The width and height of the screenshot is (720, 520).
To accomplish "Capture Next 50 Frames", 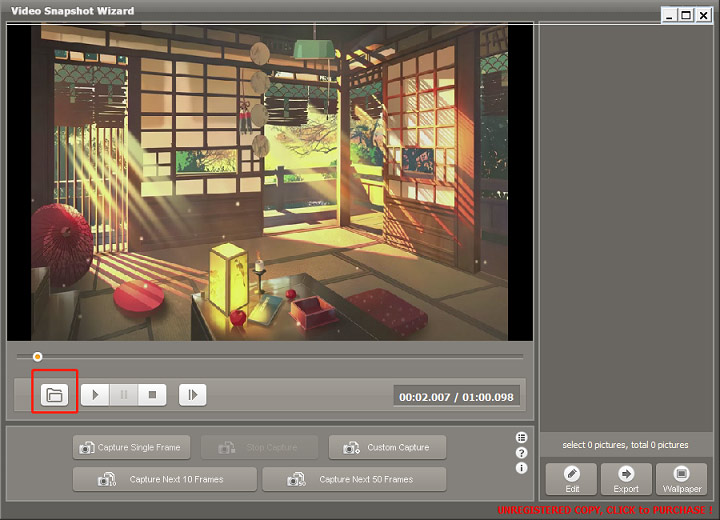I will click(353, 479).
